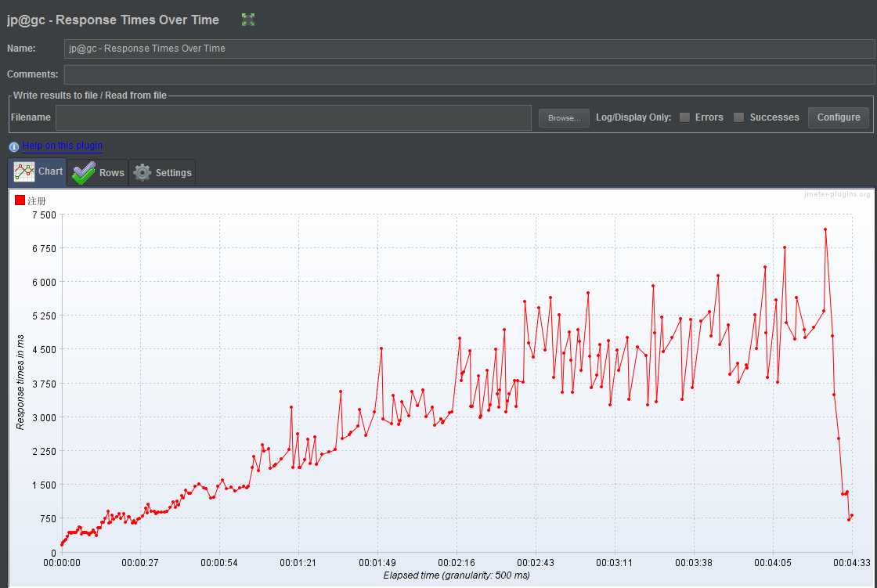Click the 00:03:38 x-axis label
Viewport: 877px width, 588px height.
694,563
